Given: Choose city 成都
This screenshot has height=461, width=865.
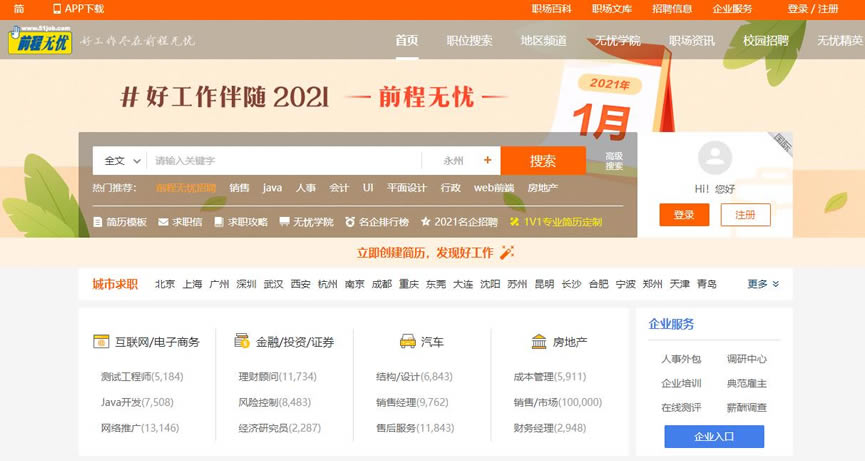Looking at the screenshot, I should [x=382, y=284].
